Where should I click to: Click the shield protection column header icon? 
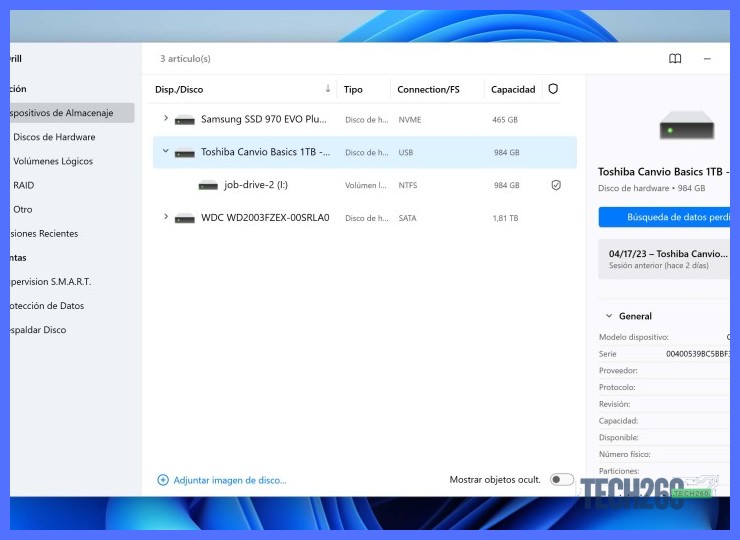(553, 89)
